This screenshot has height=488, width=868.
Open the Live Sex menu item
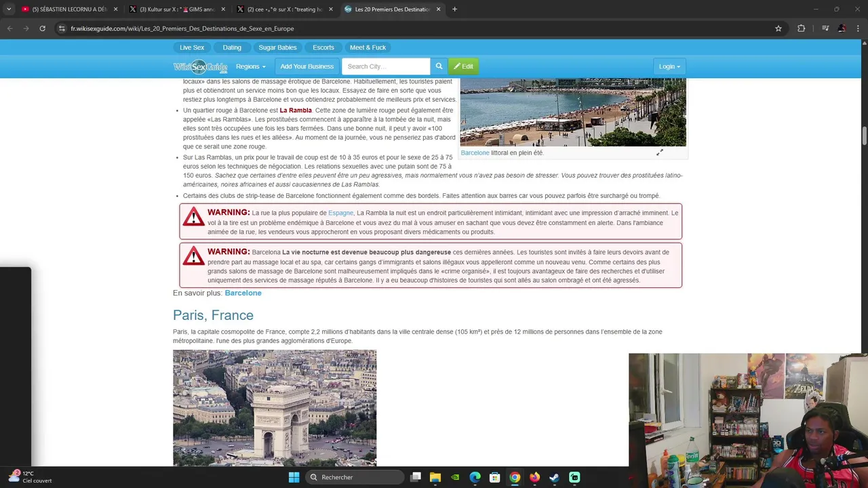pyautogui.click(x=192, y=47)
